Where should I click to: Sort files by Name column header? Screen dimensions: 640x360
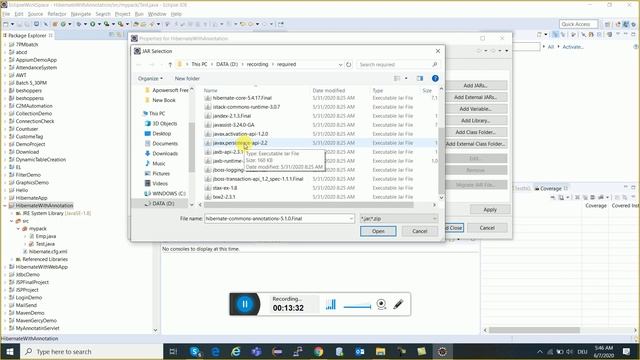click(x=211, y=90)
